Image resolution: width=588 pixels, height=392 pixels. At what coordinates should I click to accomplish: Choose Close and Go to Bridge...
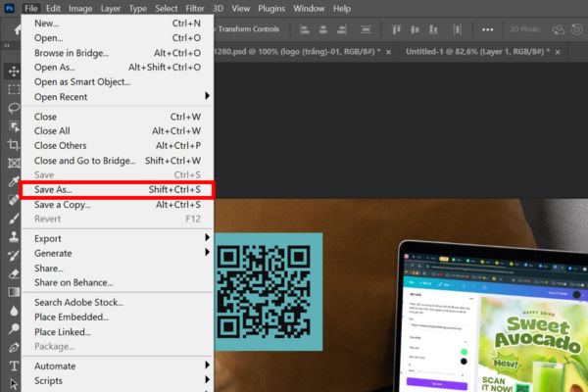pos(118,161)
